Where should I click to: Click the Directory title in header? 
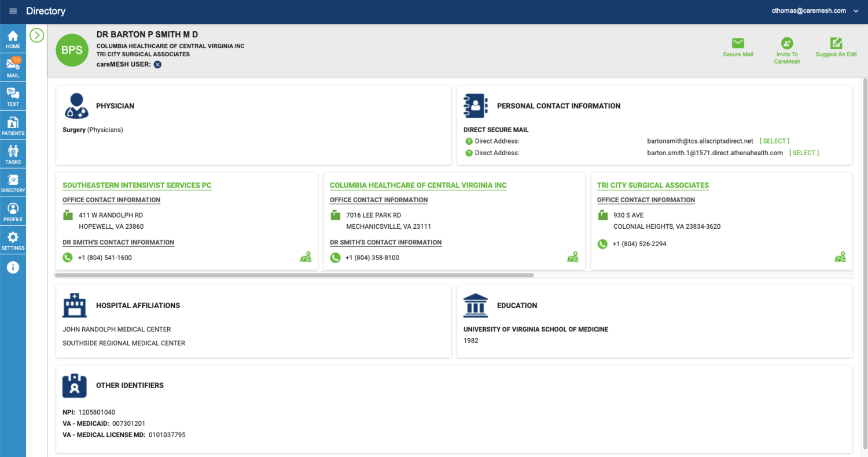coord(46,11)
